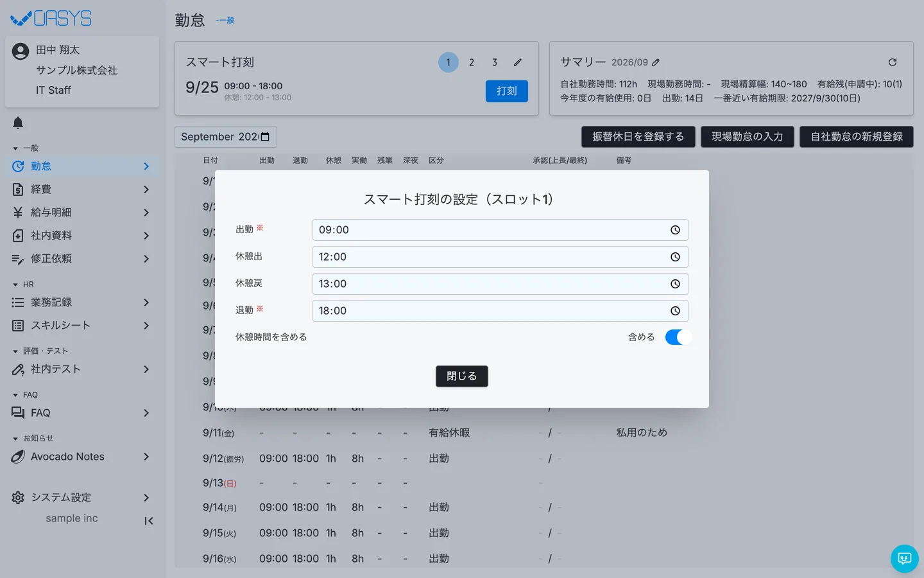Click 自社勤怠の新規登録 button
924x578 pixels.
point(857,137)
